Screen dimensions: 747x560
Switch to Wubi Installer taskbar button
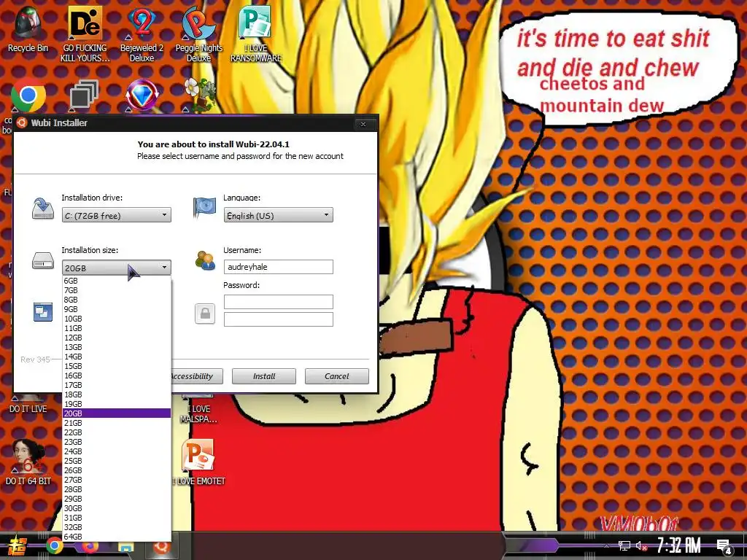[x=161, y=548]
